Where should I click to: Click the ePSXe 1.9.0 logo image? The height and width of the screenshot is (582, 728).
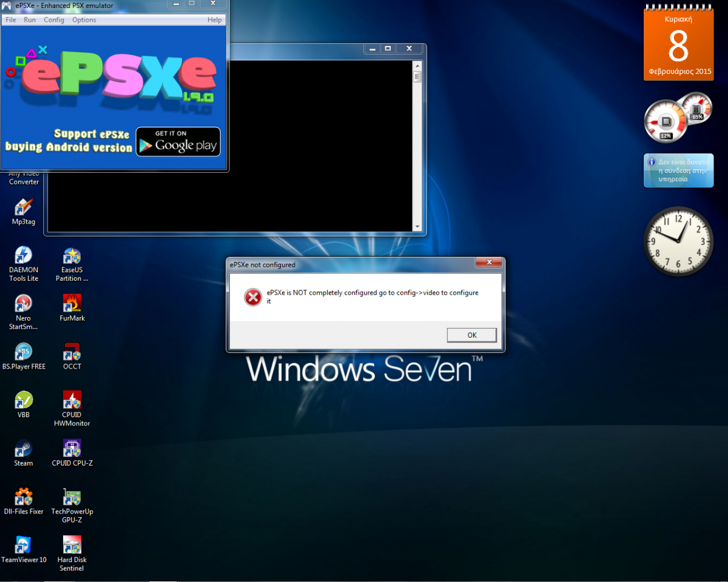tap(110, 80)
